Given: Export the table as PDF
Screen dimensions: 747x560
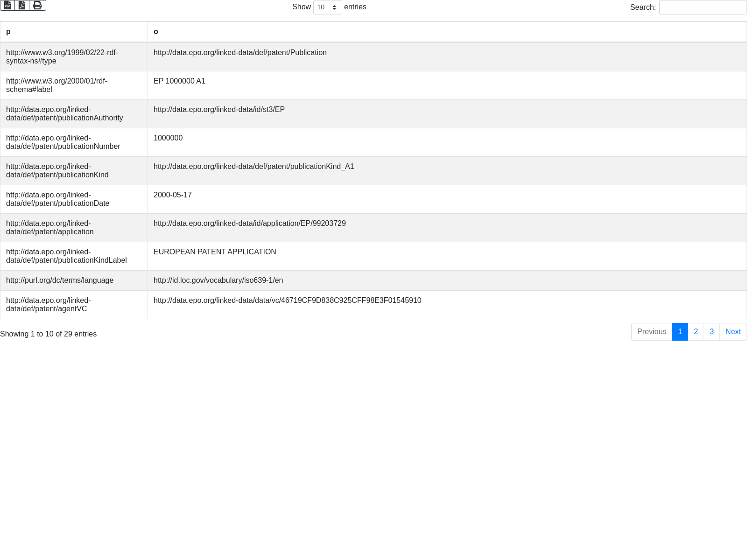Looking at the screenshot, I should (22, 6).
